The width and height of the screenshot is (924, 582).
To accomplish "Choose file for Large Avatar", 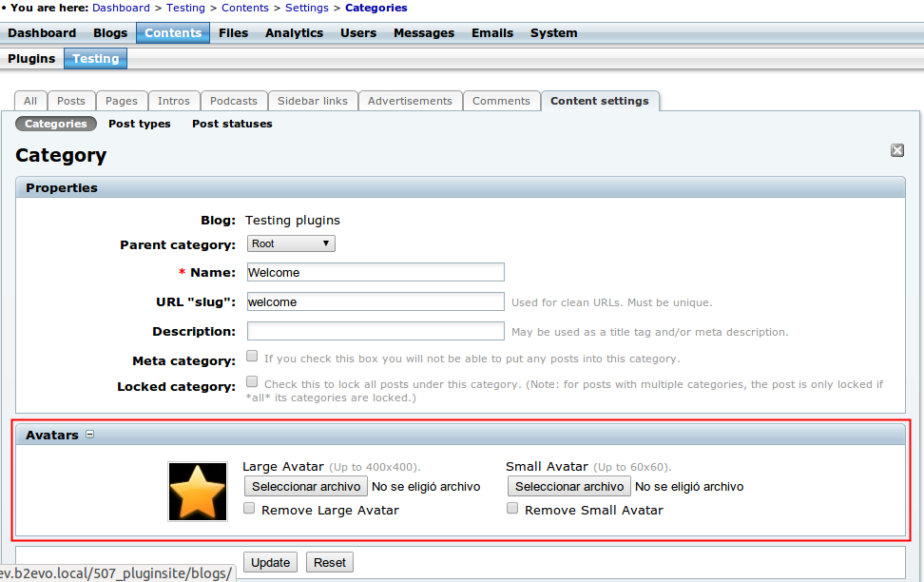I will pos(306,487).
